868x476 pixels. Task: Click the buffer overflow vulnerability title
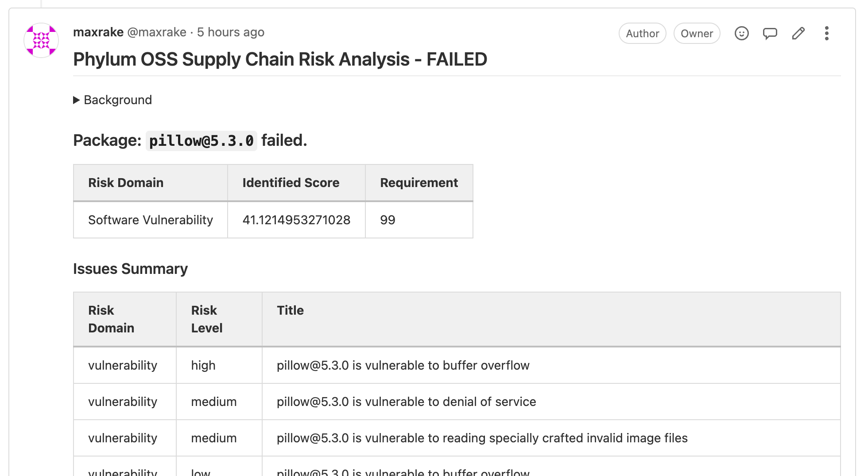click(403, 365)
